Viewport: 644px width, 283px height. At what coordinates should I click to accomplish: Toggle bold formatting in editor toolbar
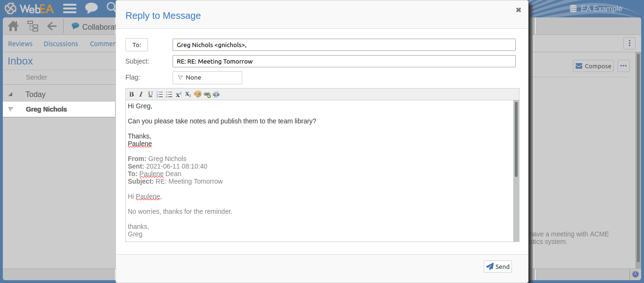tap(132, 94)
